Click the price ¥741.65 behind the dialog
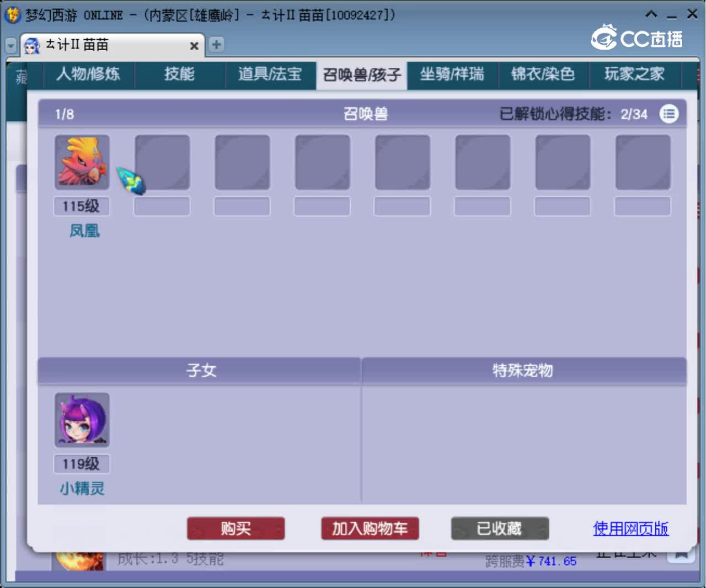Image resolution: width=706 pixels, height=588 pixels. (551, 561)
